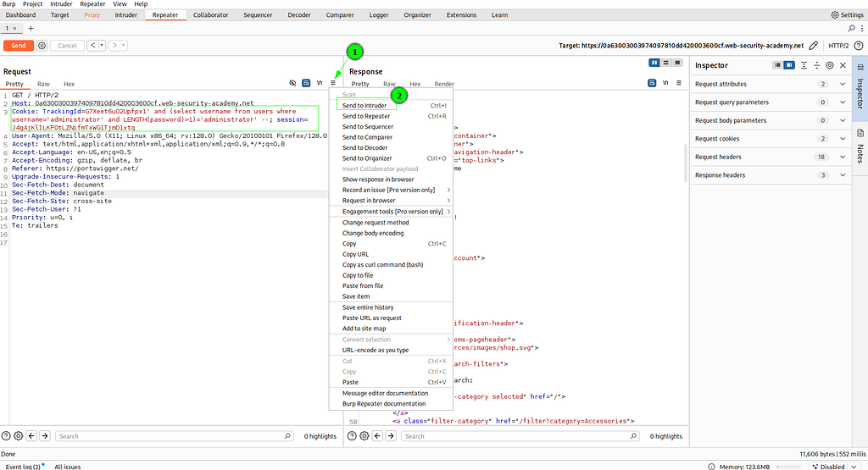
Task: Open Request Raw view tab
Action: pos(43,84)
